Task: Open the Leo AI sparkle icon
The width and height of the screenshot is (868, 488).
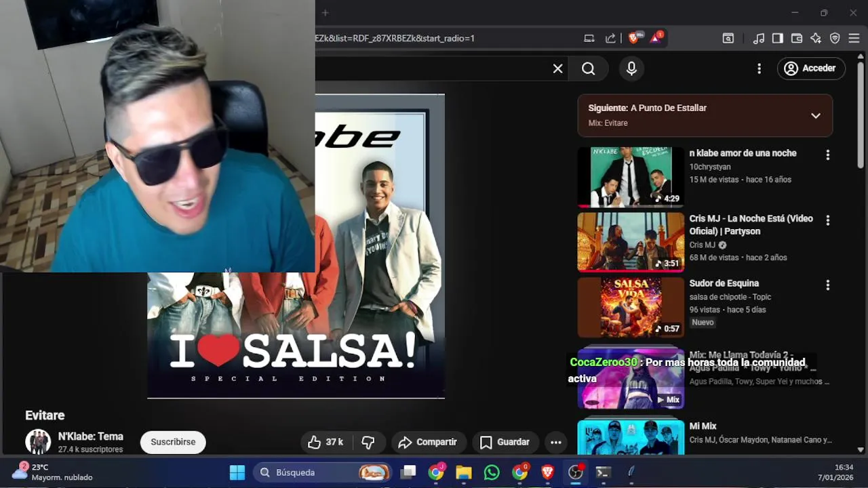Action: pyautogui.click(x=816, y=38)
